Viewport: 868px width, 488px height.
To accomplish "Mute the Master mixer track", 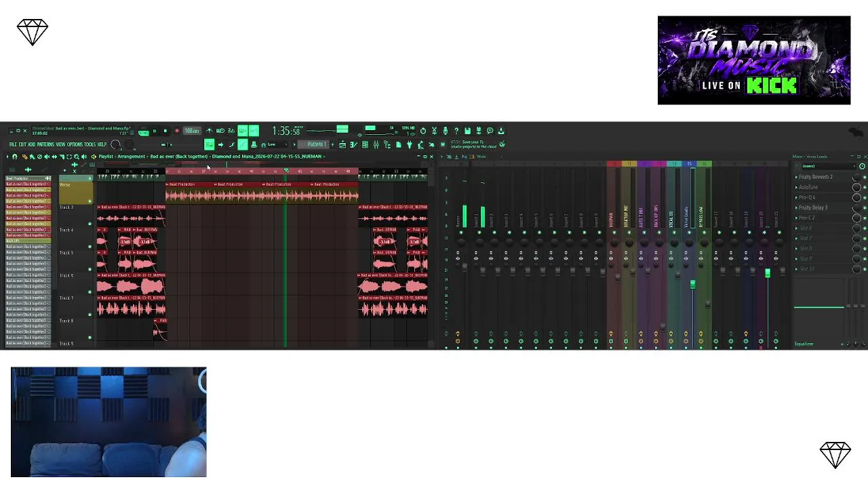I will coord(461,232).
